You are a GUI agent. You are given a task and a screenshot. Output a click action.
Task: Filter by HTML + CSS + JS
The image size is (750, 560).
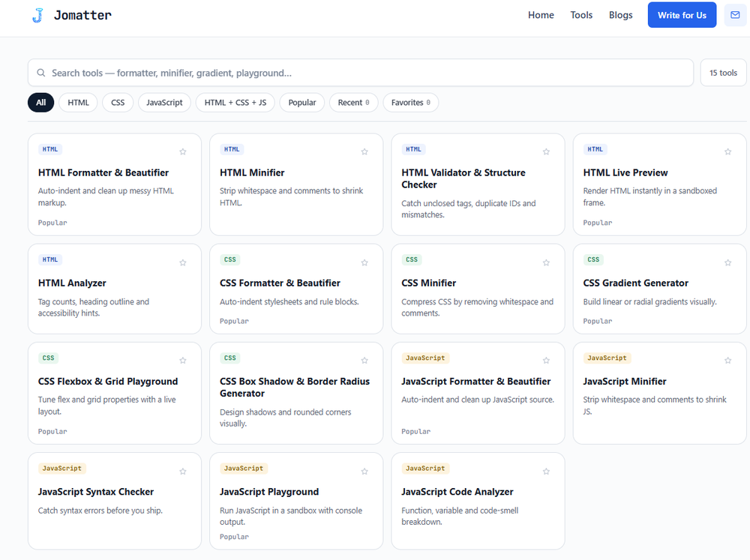tap(235, 103)
